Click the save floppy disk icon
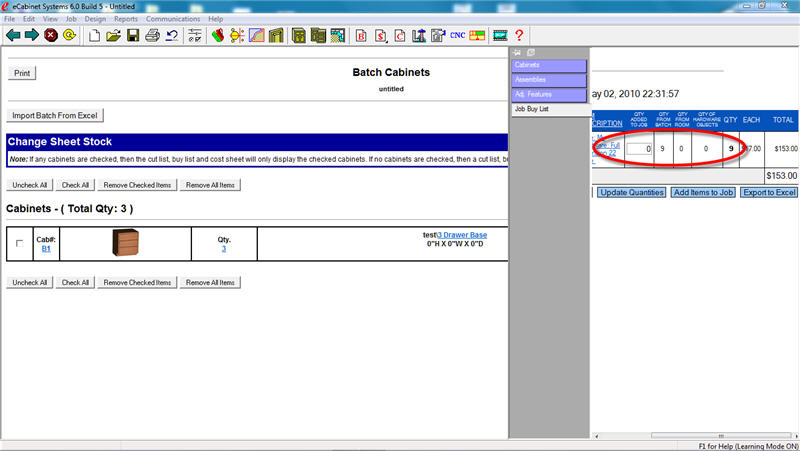The image size is (800, 451). [x=132, y=36]
